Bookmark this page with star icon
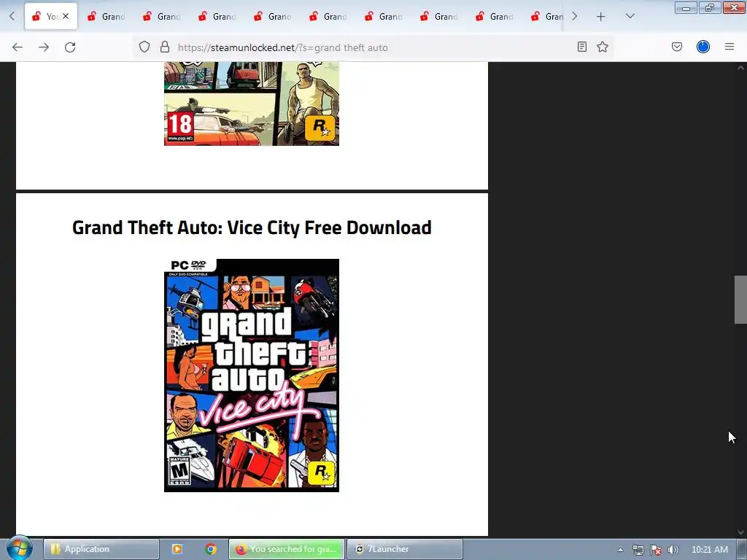Viewport: 747px width, 560px height. (603, 47)
